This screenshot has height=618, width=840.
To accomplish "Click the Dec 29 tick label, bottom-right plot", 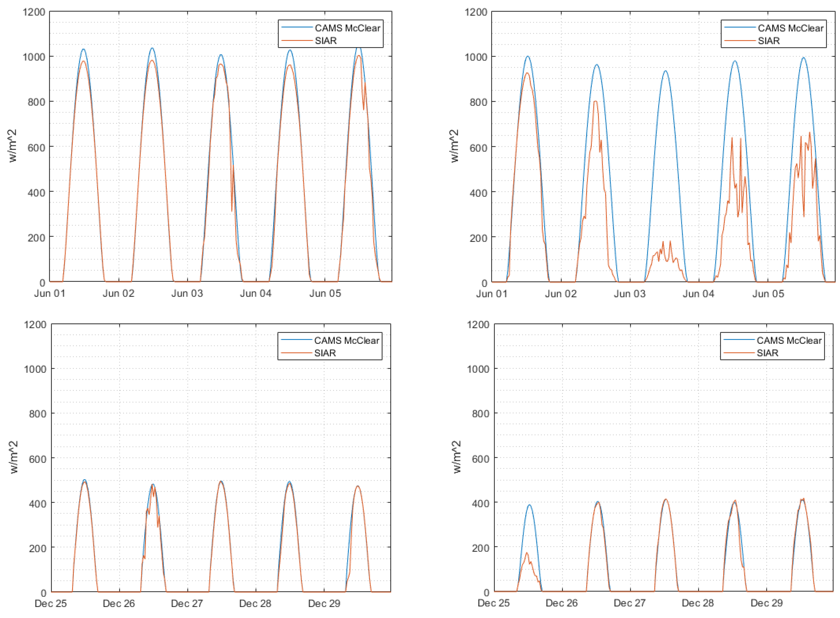I will pyautogui.click(x=766, y=603).
